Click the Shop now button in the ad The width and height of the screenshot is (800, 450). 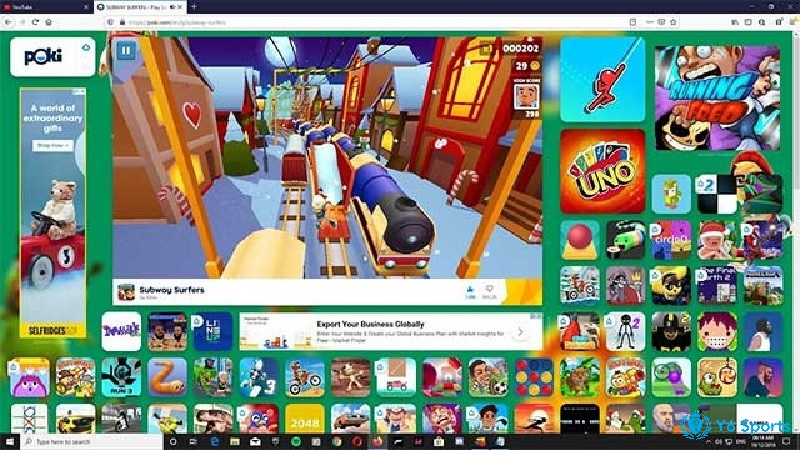(53, 145)
